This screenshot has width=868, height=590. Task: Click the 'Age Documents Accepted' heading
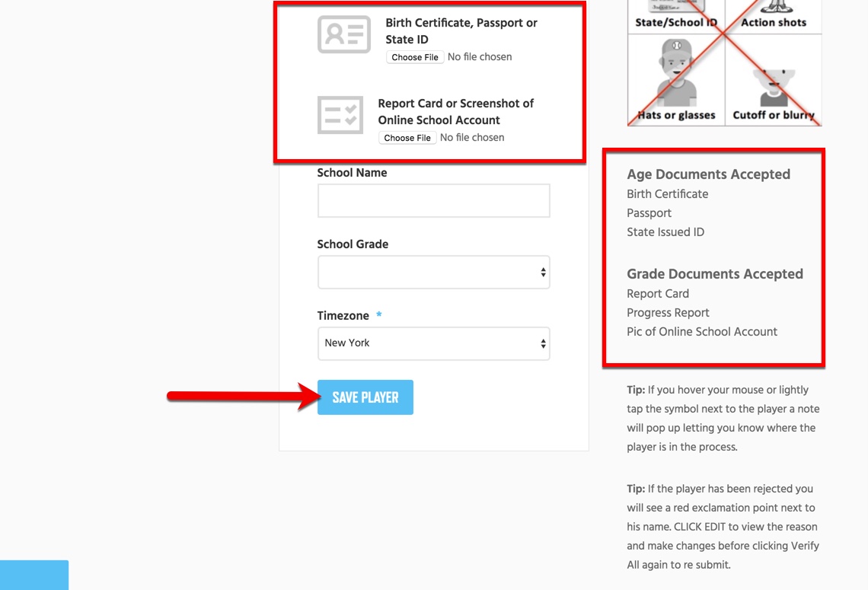pos(708,174)
